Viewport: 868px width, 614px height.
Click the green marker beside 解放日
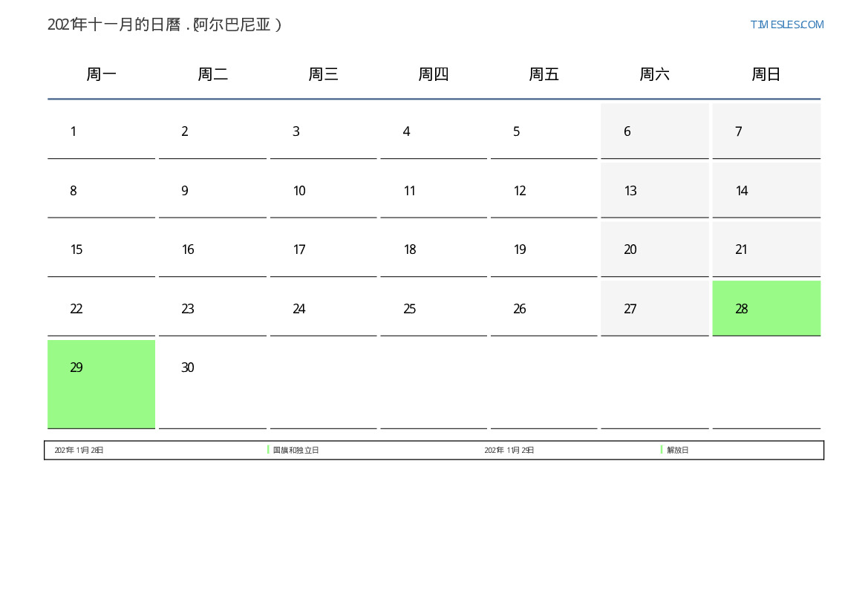click(x=662, y=450)
